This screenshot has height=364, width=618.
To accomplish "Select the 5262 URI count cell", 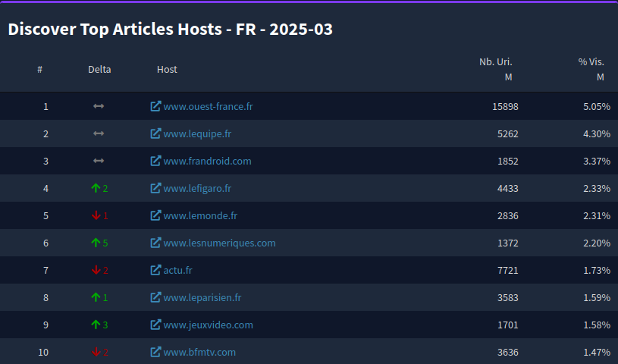I will tap(507, 133).
